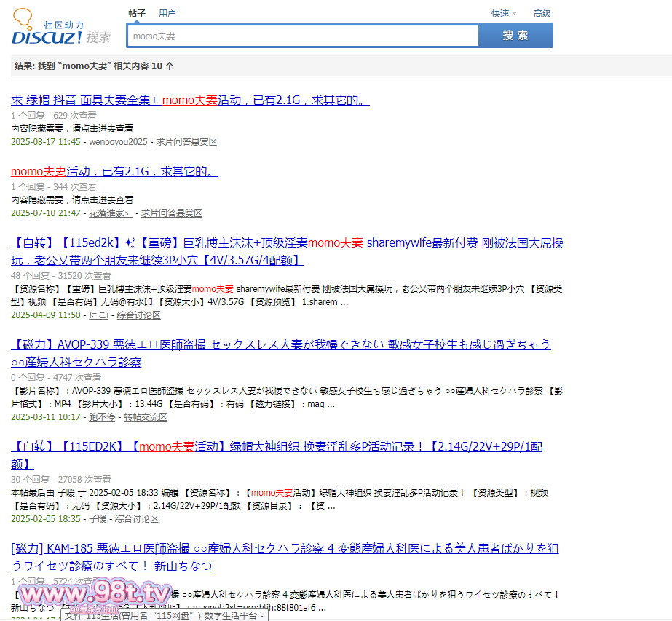Open author 跑不停 profile link
672x621 pixels.
pyautogui.click(x=102, y=417)
